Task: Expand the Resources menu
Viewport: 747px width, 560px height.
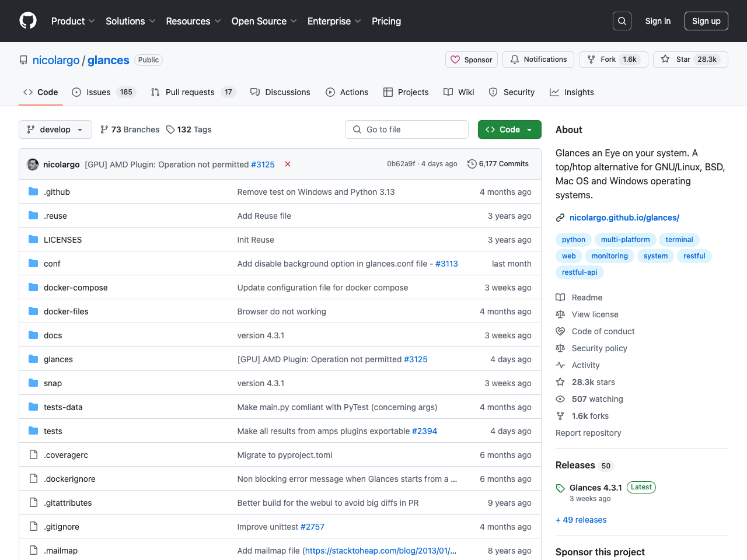Action: (x=193, y=21)
